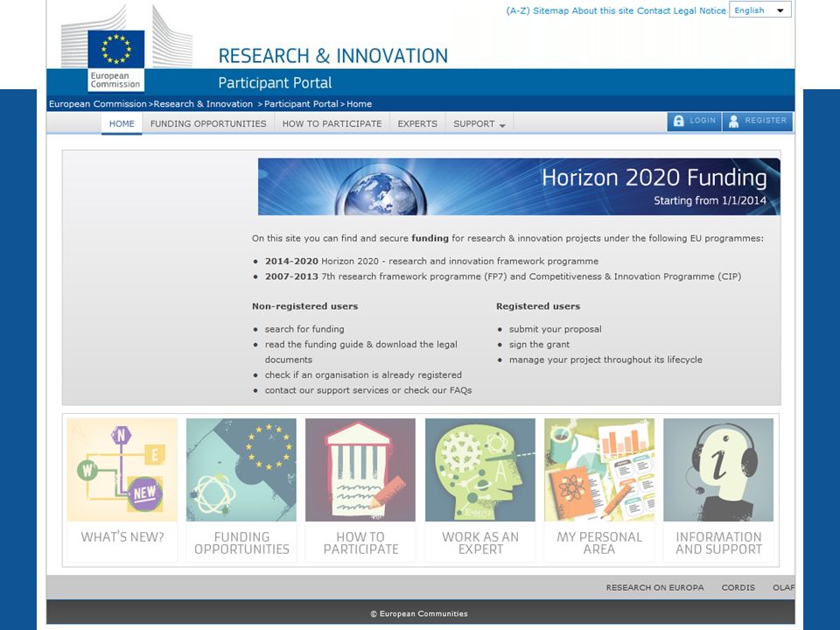
Task: Open the How to Participate illustration tile
Action: (x=360, y=470)
